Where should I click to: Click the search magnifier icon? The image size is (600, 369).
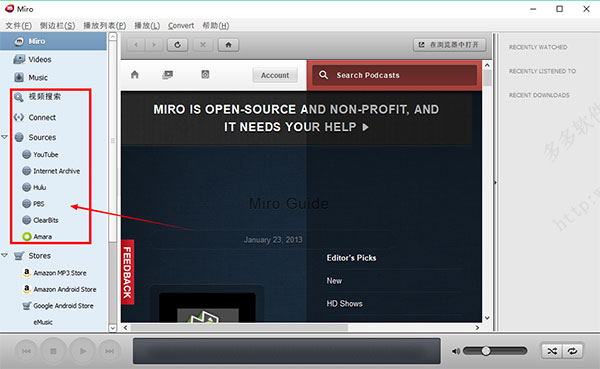(x=323, y=75)
